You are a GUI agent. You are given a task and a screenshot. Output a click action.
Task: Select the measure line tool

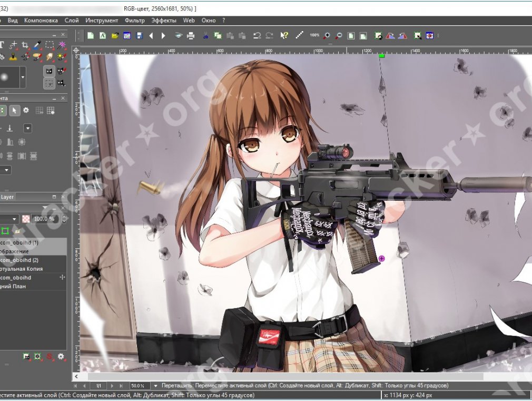[299, 35]
